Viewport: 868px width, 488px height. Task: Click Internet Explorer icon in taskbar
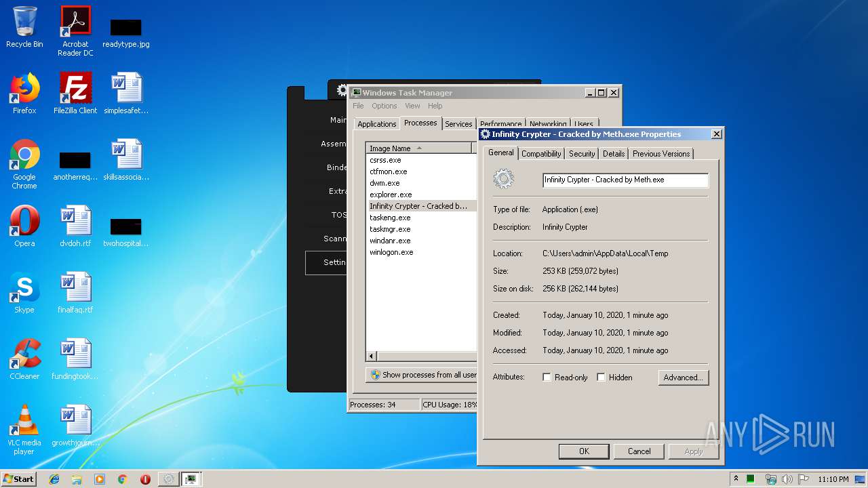pyautogui.click(x=54, y=479)
